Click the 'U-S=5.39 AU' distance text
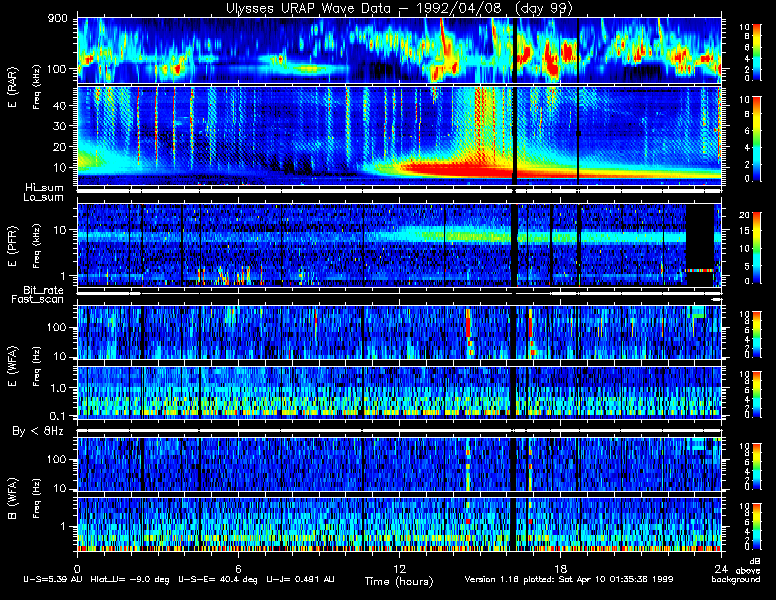776x600 pixels. [x=53, y=579]
